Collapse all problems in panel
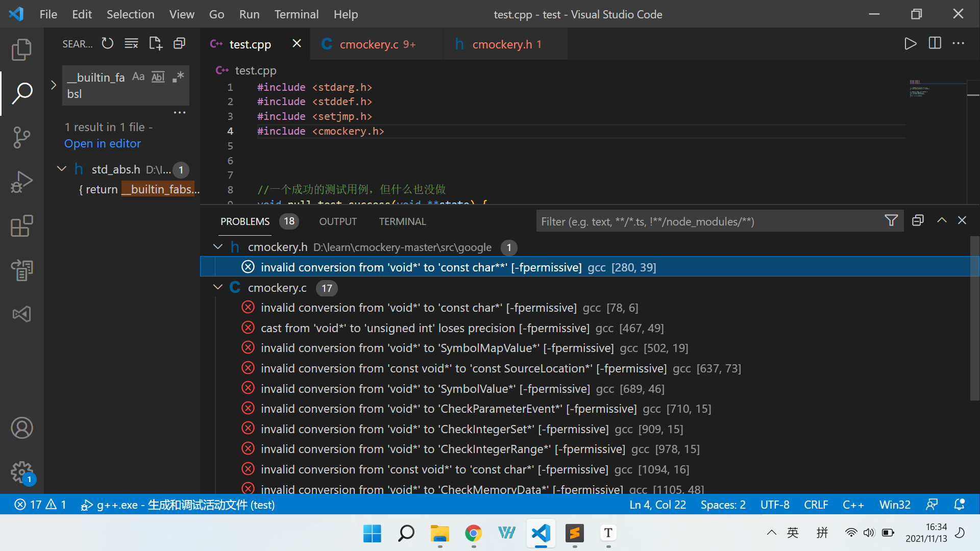Image resolution: width=980 pixels, height=551 pixels. [x=918, y=220]
